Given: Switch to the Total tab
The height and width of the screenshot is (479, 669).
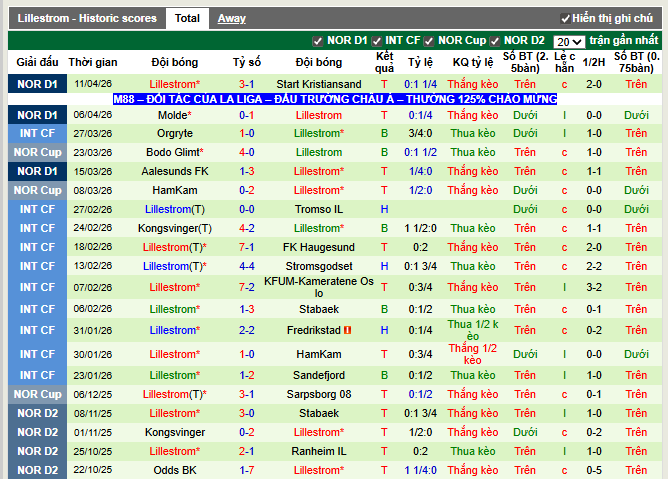Looking at the screenshot, I should 187,18.
